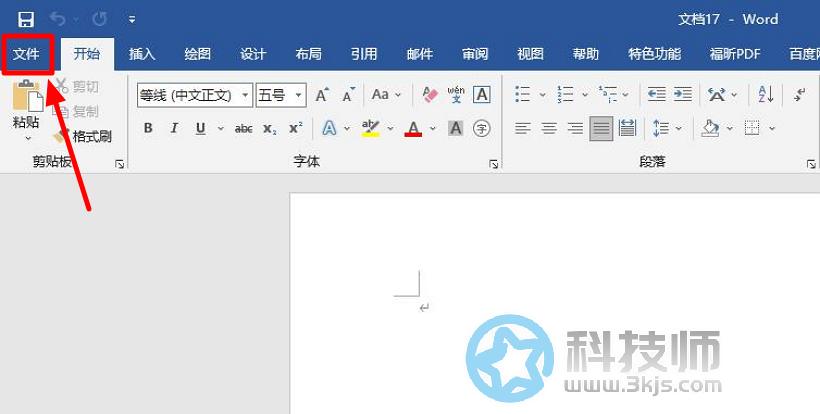The image size is (820, 414).
Task: Open the 文件 File menu
Action: [26, 54]
